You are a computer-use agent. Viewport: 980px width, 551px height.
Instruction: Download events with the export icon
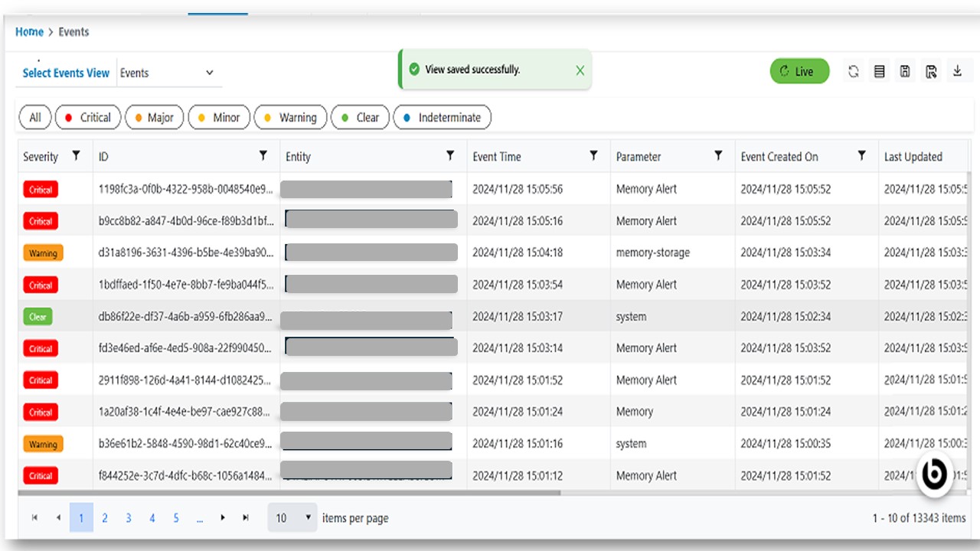[957, 72]
